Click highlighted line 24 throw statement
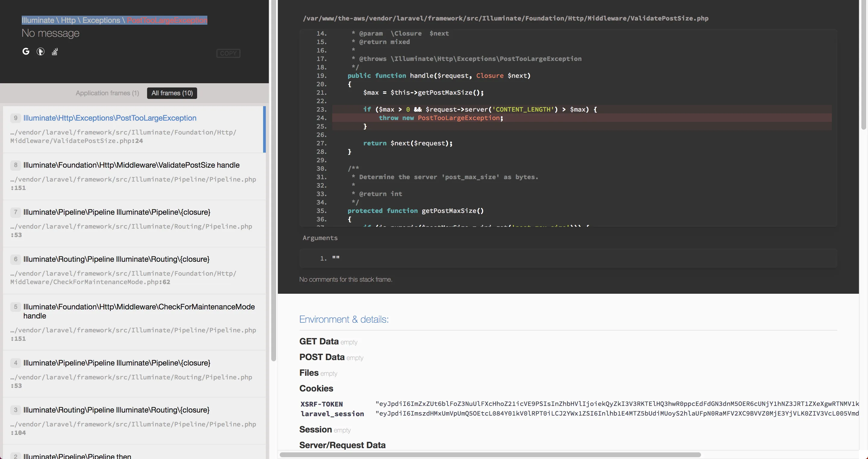Image resolution: width=868 pixels, height=459 pixels. point(441,118)
